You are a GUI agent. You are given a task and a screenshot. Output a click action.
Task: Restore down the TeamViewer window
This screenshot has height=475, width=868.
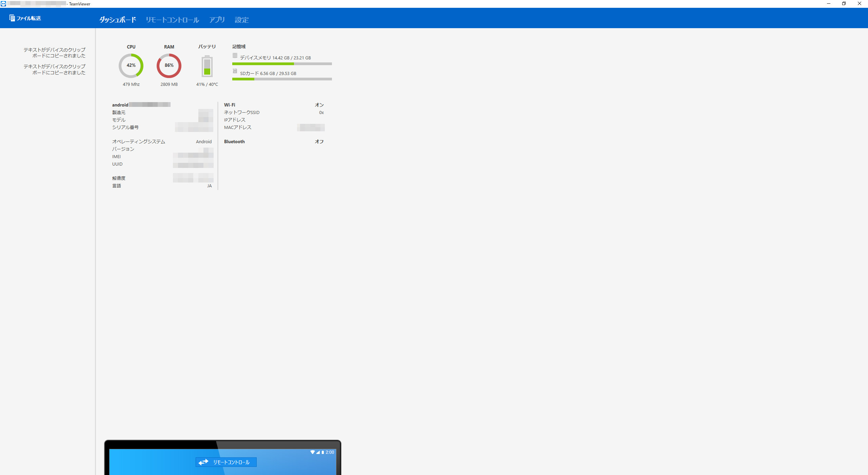point(844,4)
